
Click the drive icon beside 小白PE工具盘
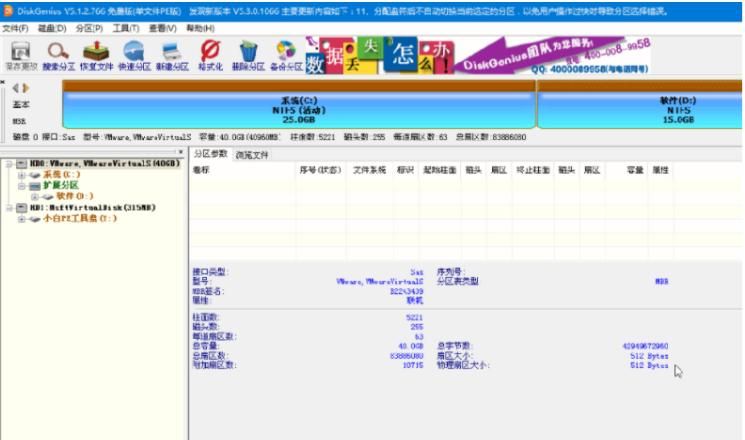point(34,219)
